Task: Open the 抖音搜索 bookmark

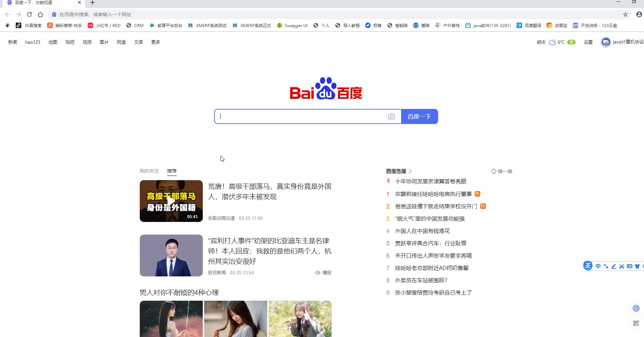Action: tap(29, 25)
